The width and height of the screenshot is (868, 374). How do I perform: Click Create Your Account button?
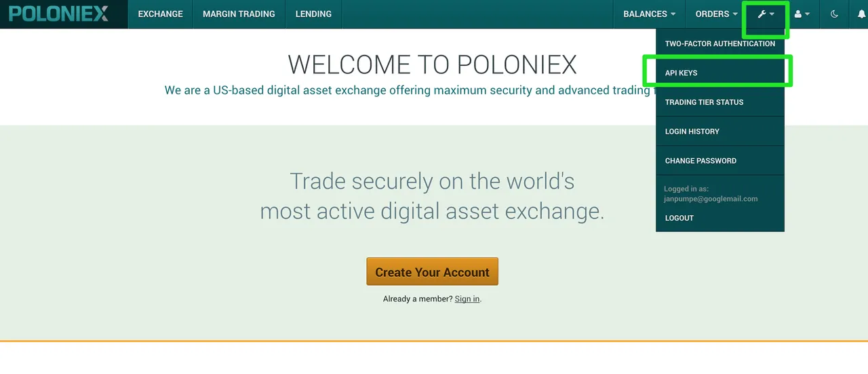(x=432, y=272)
